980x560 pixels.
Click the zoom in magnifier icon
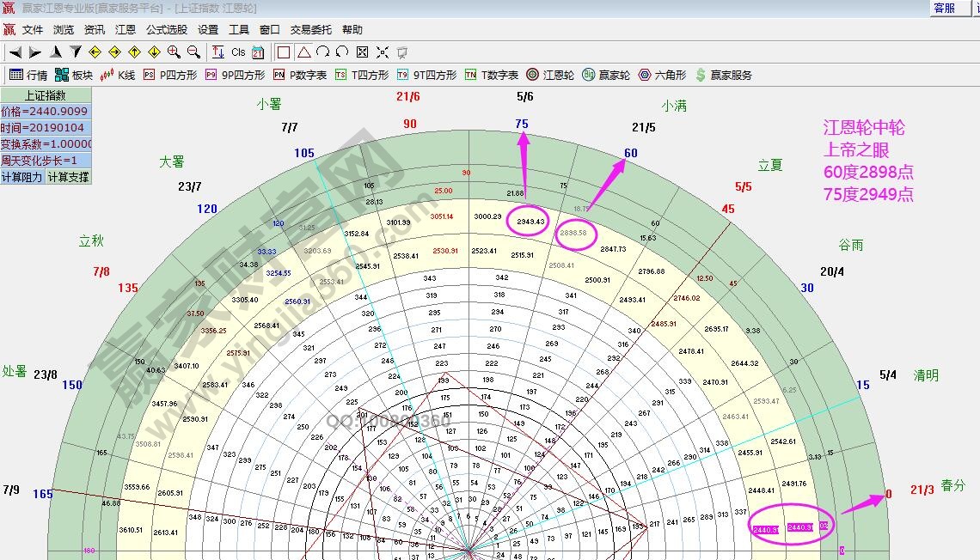[175, 52]
